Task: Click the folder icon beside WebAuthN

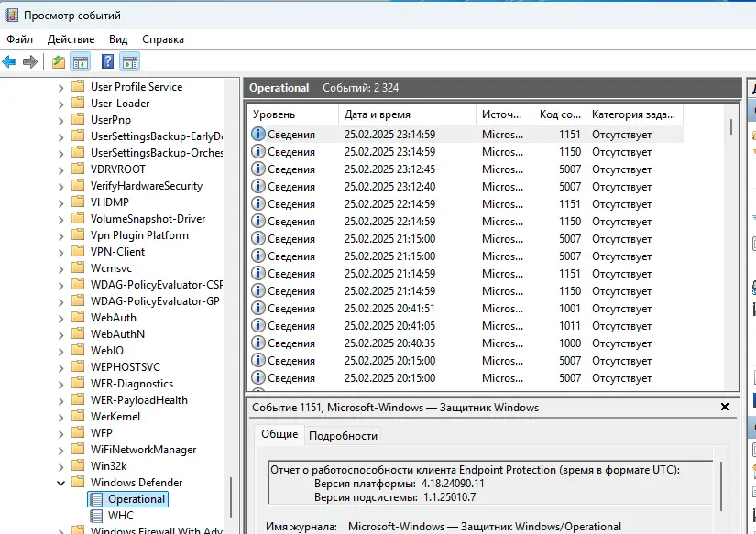Action: 78,334
